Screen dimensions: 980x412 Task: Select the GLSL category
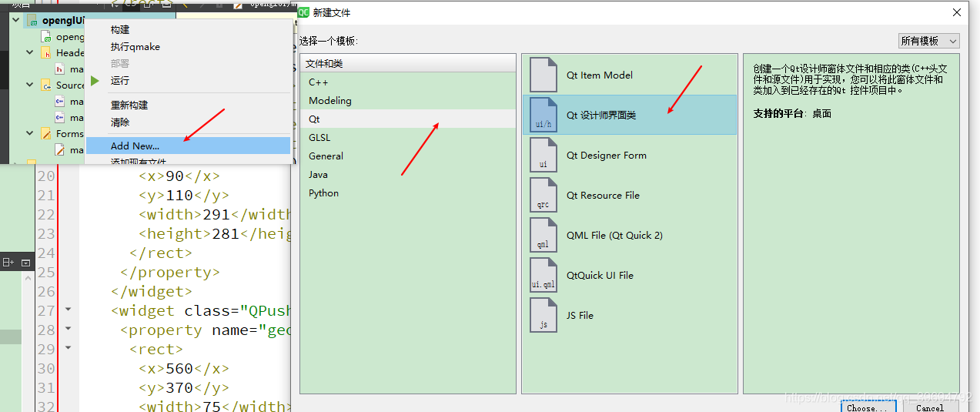(x=408, y=137)
